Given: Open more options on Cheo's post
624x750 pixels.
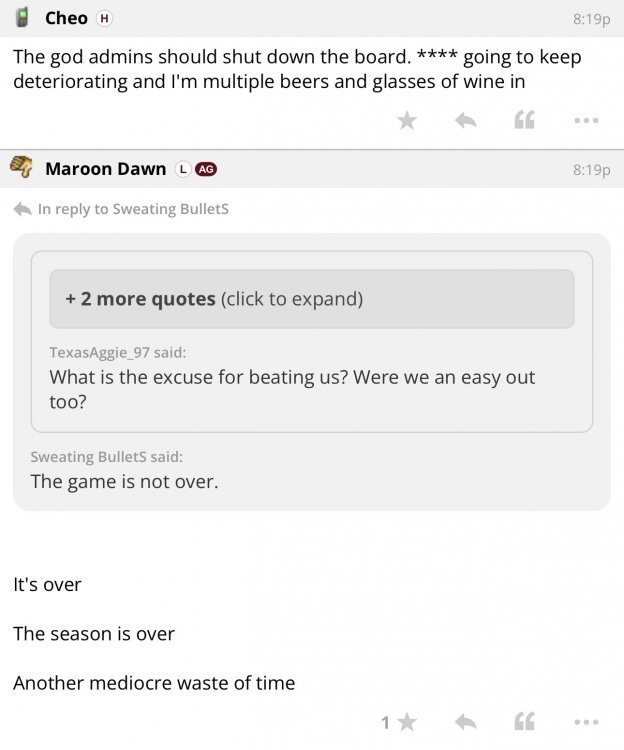Looking at the screenshot, I should pos(586,121).
